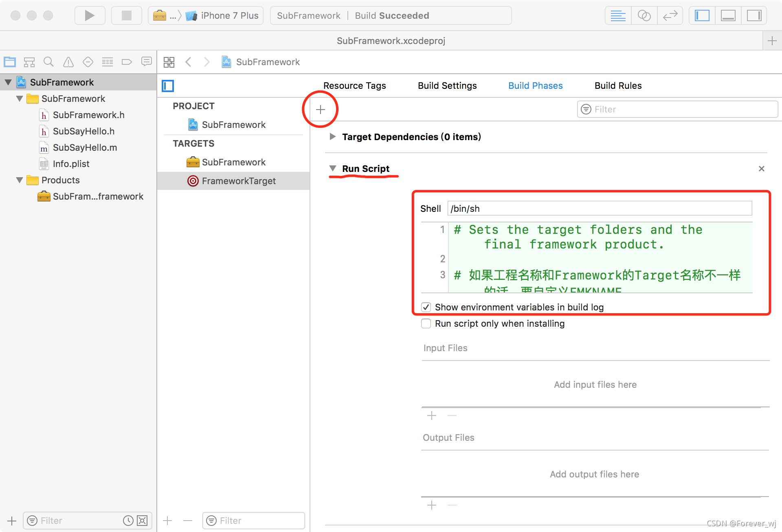This screenshot has height=532, width=782.
Task: Collapse the Products folder
Action: pyautogui.click(x=19, y=180)
